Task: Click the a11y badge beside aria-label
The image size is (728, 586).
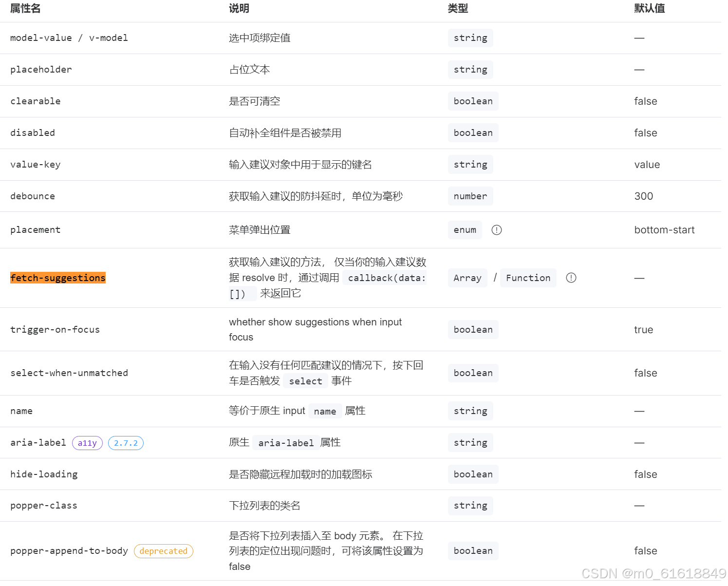Action: tap(87, 443)
